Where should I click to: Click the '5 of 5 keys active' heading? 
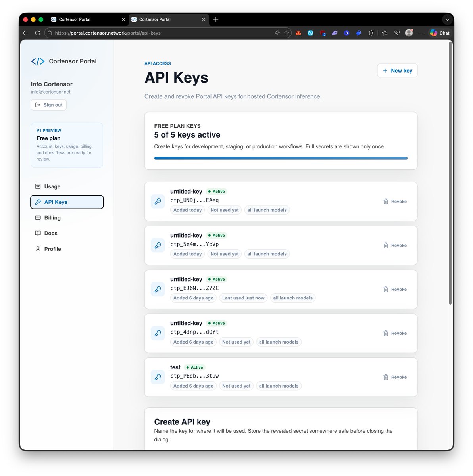click(187, 135)
